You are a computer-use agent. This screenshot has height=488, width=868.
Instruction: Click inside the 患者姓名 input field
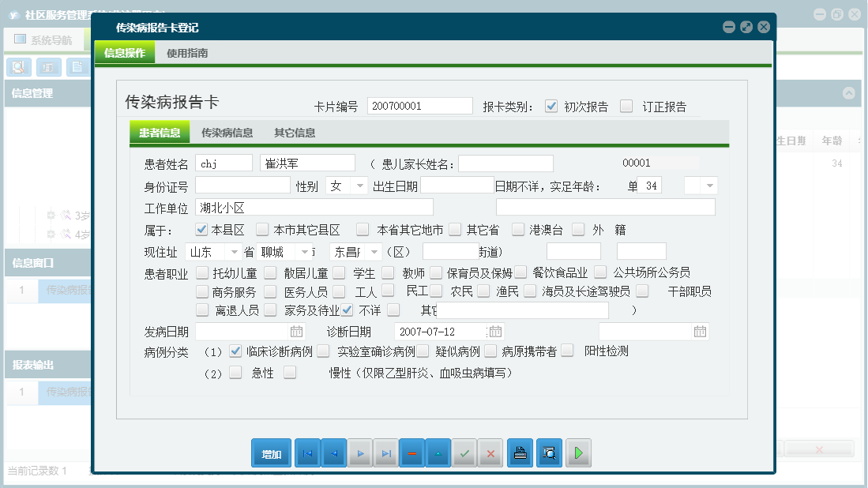point(224,163)
